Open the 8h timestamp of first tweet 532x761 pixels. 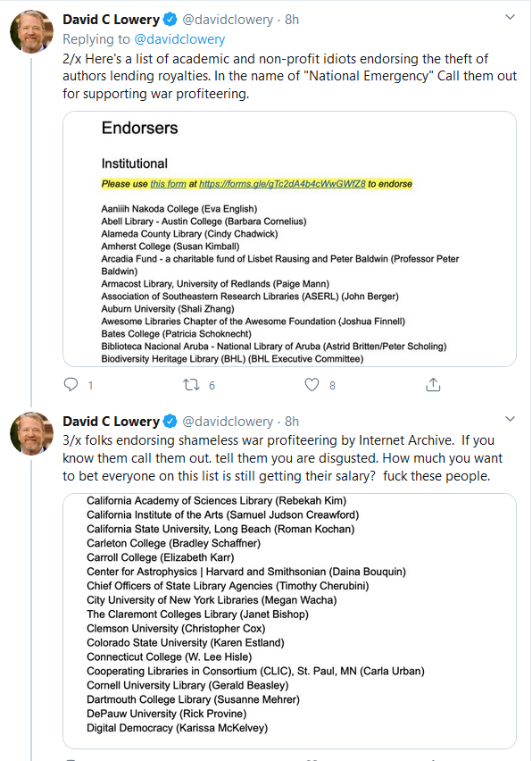tap(292, 20)
